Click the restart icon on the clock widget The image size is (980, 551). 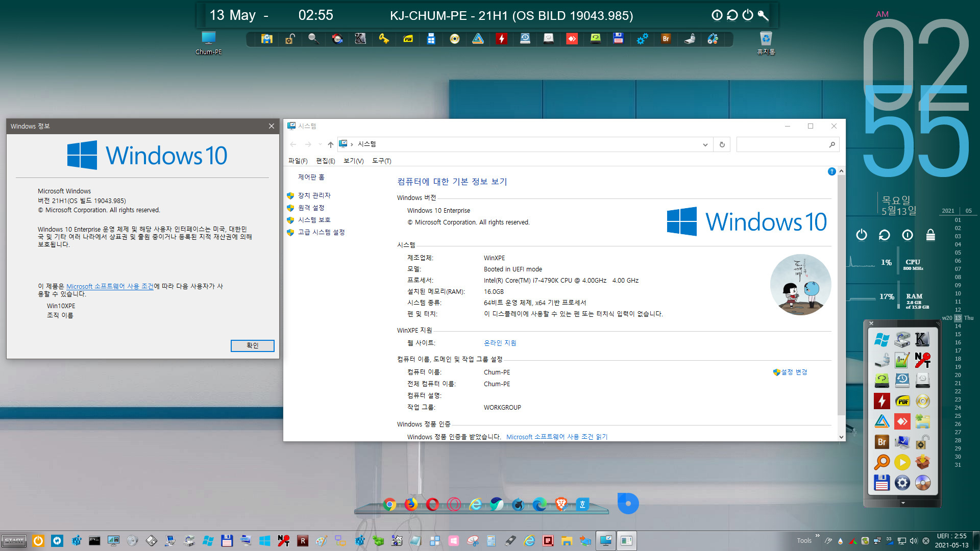(884, 235)
